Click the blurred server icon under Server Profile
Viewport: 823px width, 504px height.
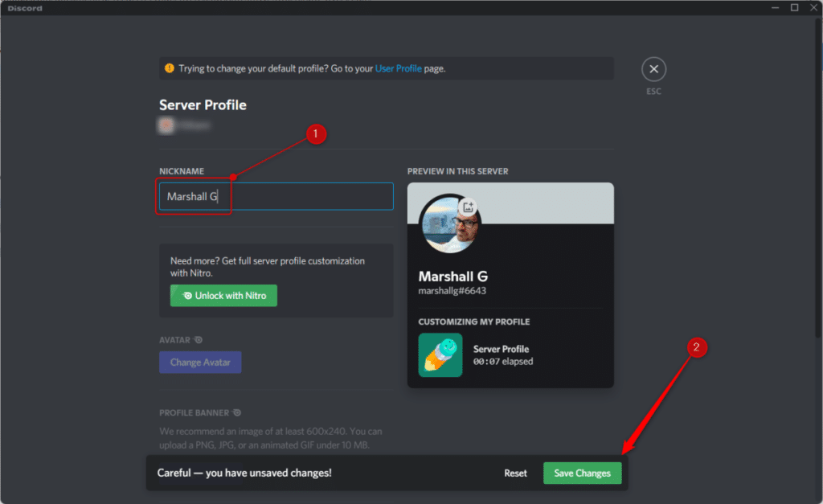click(166, 125)
